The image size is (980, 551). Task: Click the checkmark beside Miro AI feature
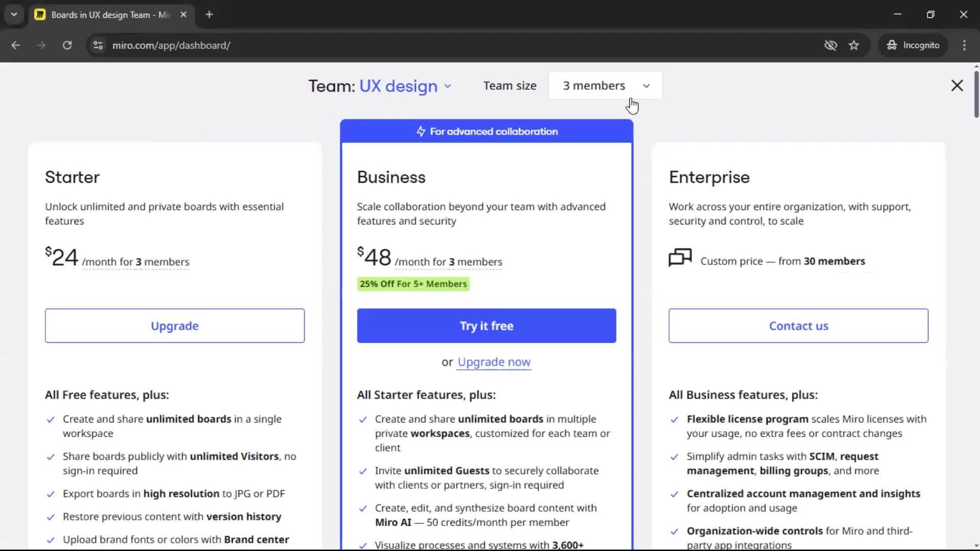[363, 509]
